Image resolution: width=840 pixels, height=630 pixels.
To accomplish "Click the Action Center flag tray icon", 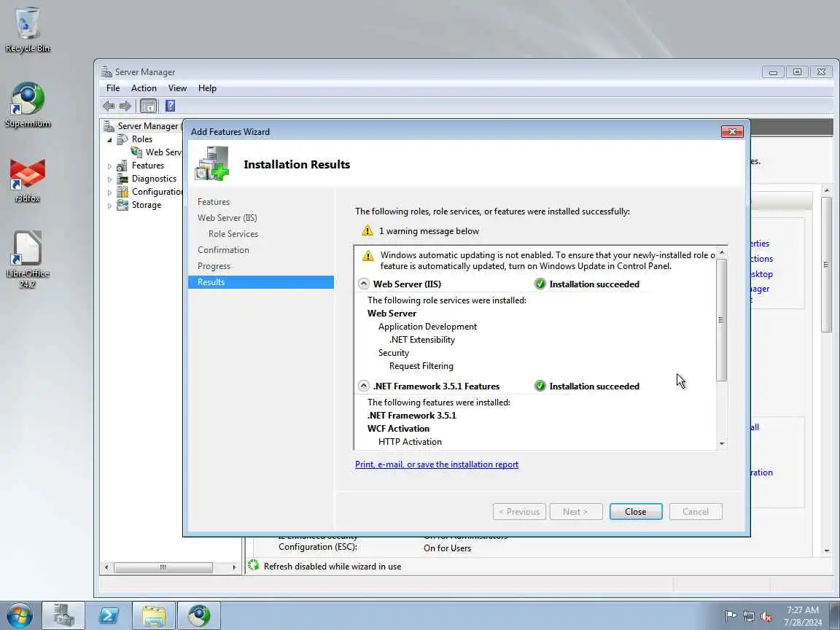I will 730,616.
